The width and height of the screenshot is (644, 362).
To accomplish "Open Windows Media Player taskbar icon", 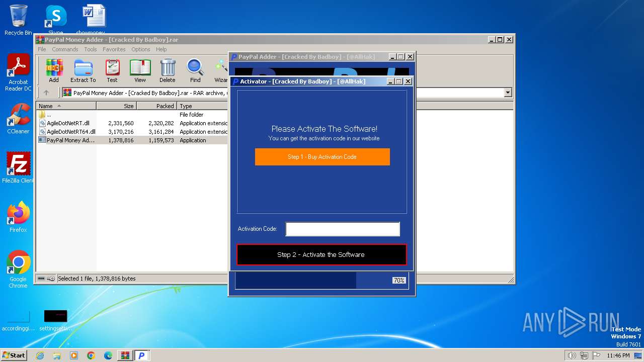I will click(74, 355).
